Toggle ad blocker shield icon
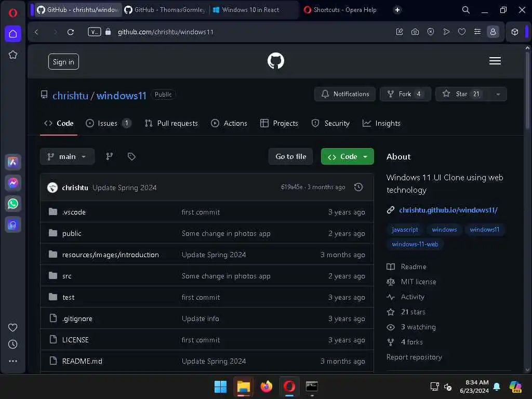The width and height of the screenshot is (532, 399). (431, 32)
